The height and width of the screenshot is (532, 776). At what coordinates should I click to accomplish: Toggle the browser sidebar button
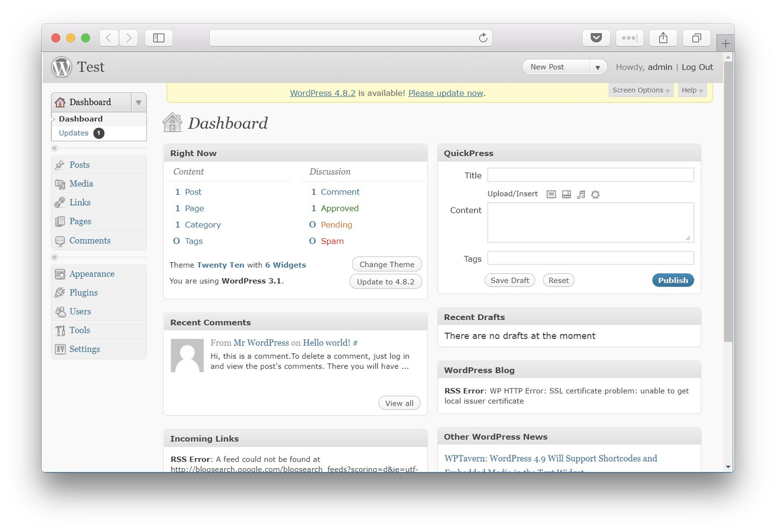point(159,38)
